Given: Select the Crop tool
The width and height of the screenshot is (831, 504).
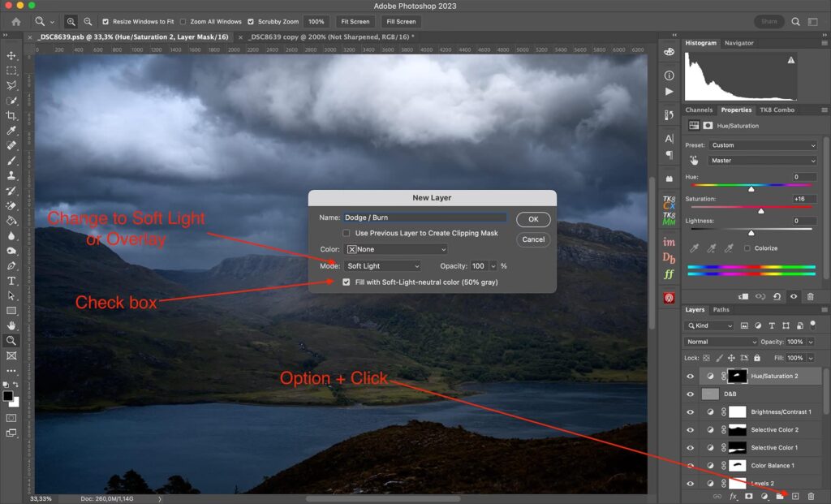Looking at the screenshot, I should (11, 115).
